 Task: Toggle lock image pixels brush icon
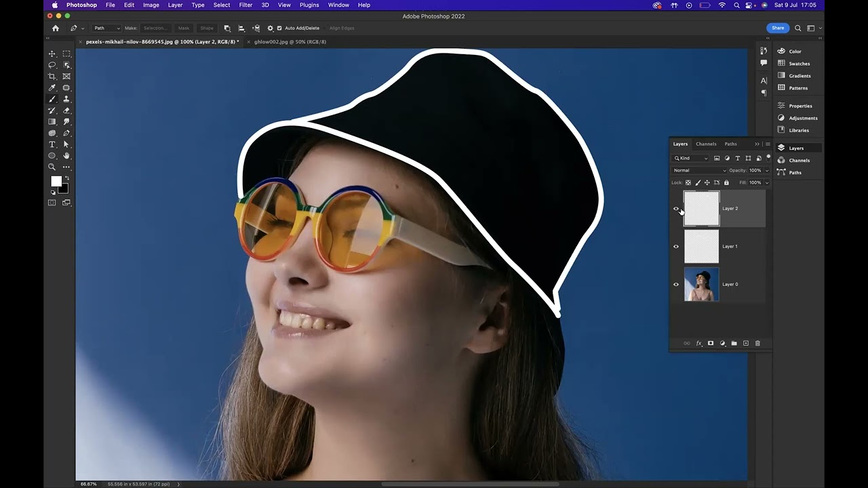[698, 182]
